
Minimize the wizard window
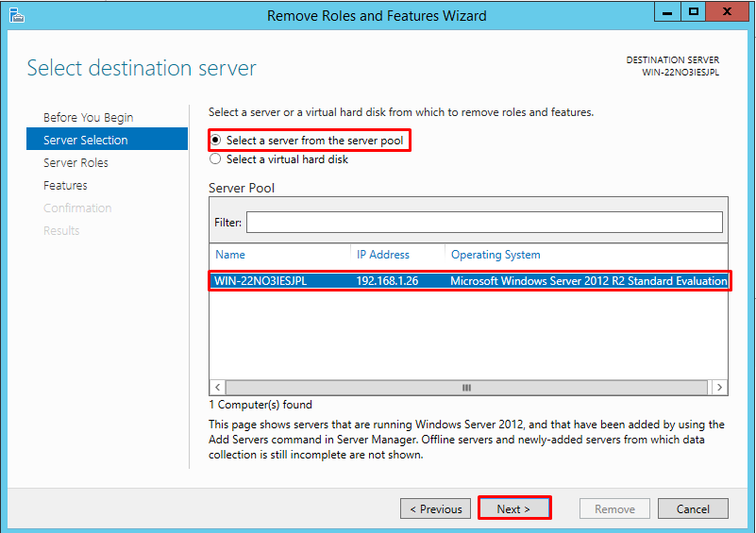(x=667, y=12)
